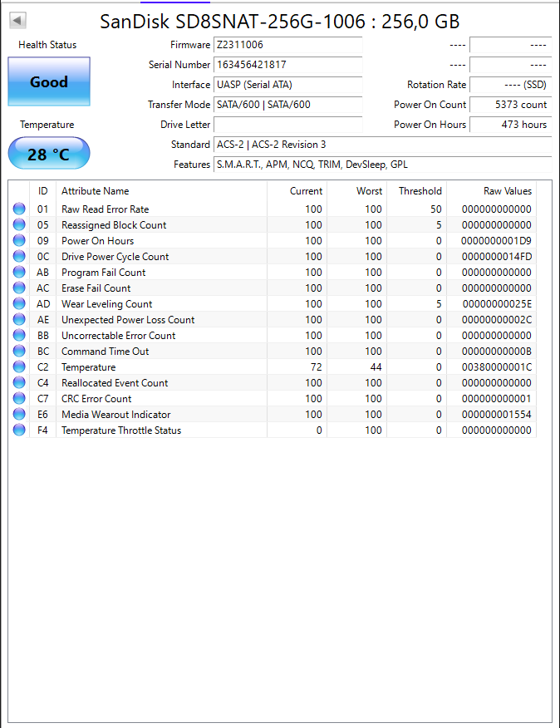This screenshot has height=728, width=560.
Task: Select the Reassigned Block Count attribute
Action: click(x=114, y=225)
